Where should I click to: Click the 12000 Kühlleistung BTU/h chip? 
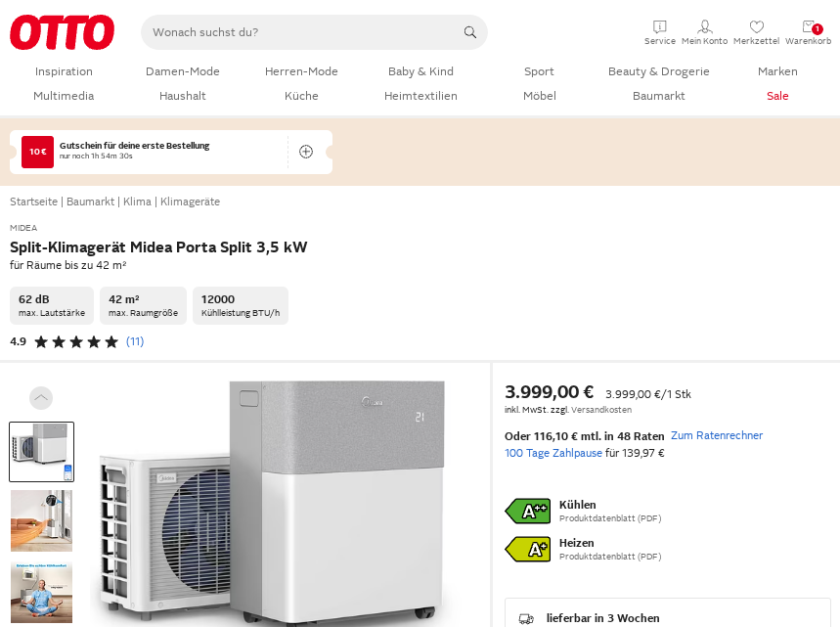241,305
